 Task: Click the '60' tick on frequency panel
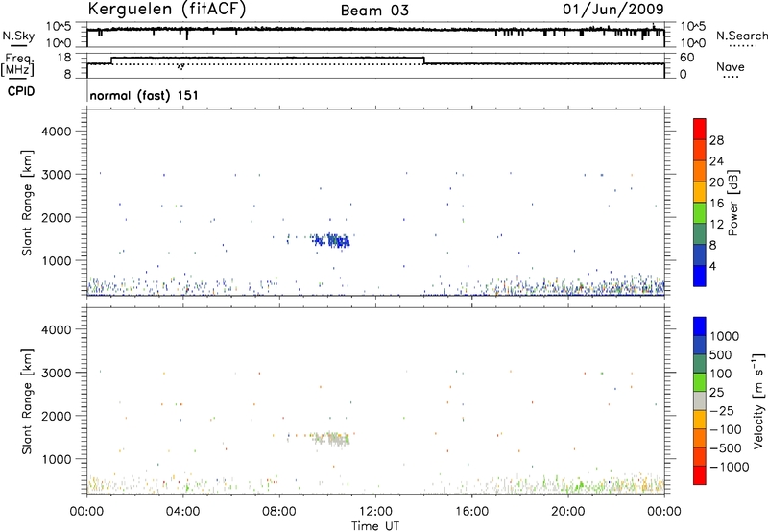point(686,58)
